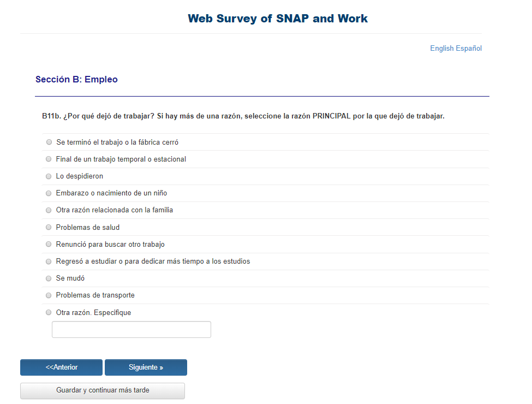Click the 'Web Survey of SNAP and Work' title
The height and width of the screenshot is (404, 532).
pyautogui.click(x=278, y=19)
